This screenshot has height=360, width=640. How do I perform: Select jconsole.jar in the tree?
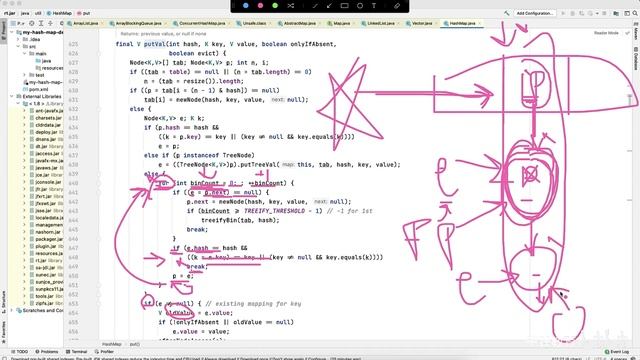(x=46, y=182)
